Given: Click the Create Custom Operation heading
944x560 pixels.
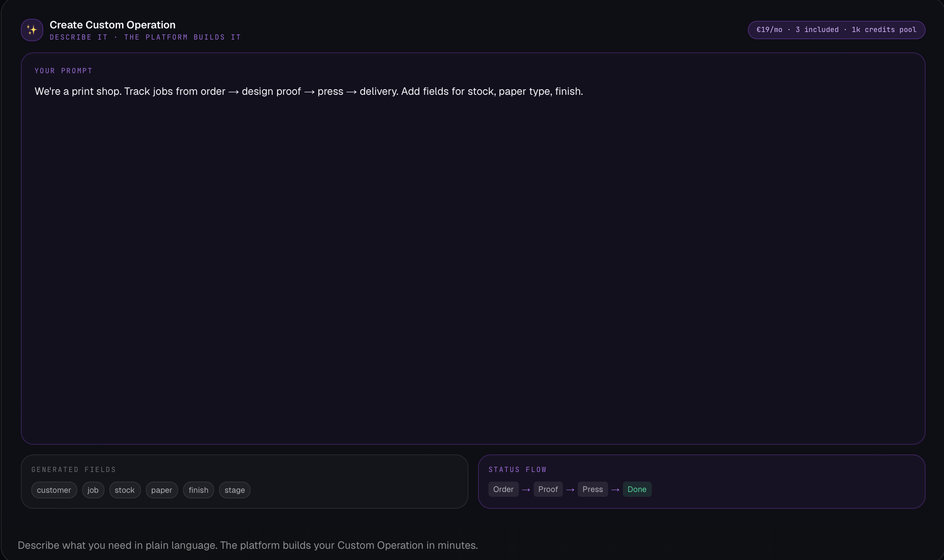Looking at the screenshot, I should pos(112,25).
